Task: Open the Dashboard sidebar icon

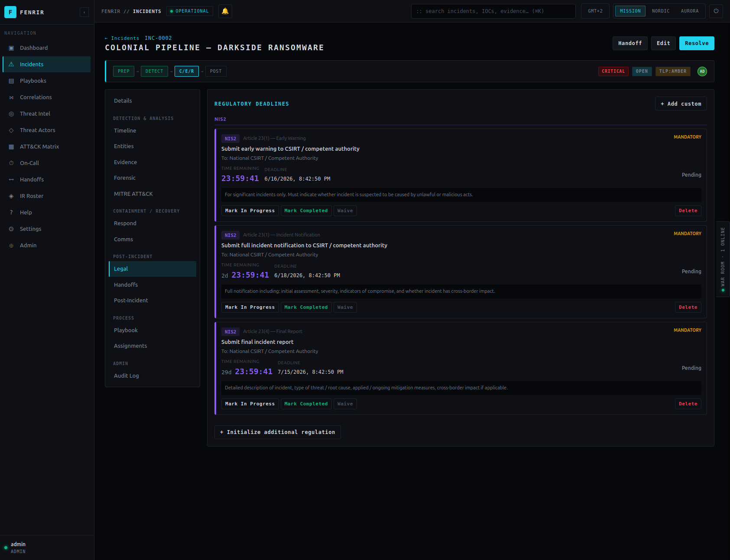Action: click(11, 48)
